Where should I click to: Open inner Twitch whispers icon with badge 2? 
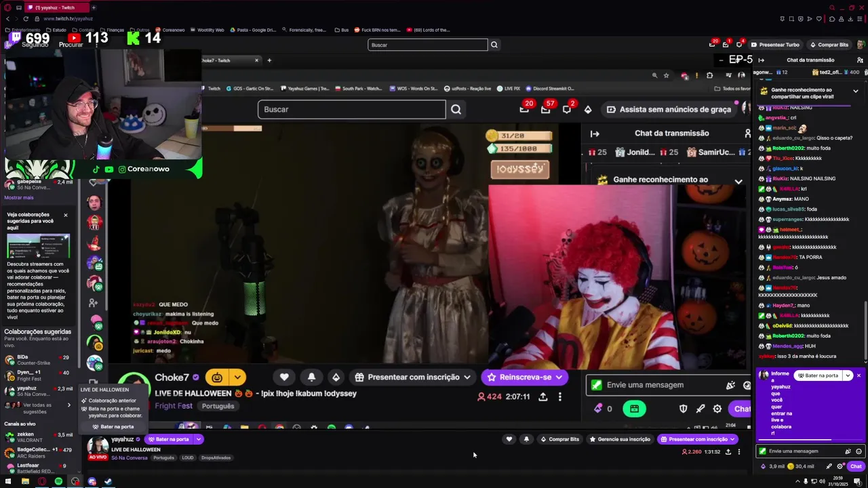tap(567, 109)
